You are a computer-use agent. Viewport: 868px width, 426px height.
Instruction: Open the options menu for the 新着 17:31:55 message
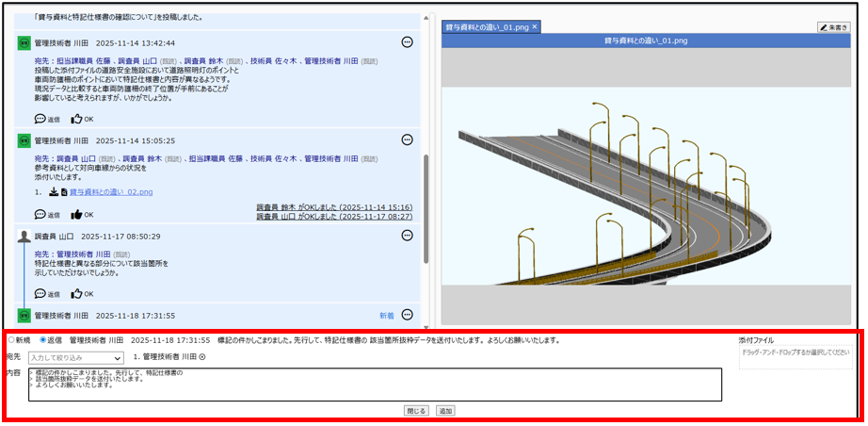[x=407, y=315]
